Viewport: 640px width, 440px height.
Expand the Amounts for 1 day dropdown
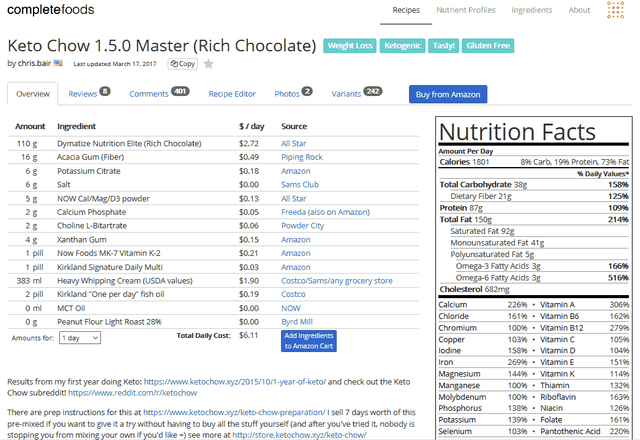click(80, 338)
